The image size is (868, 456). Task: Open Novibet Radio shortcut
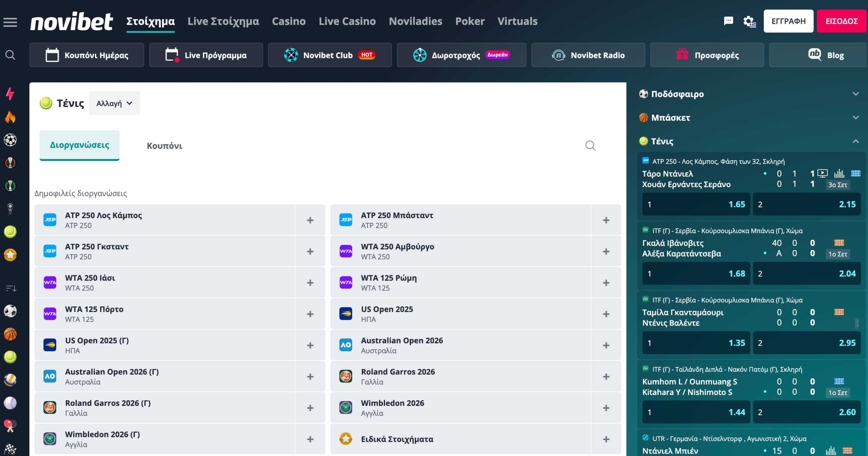588,55
